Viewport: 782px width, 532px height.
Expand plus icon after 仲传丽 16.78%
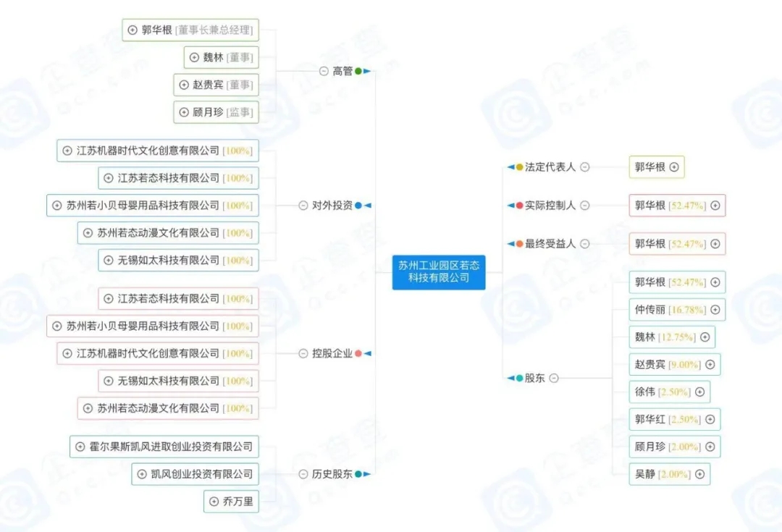[715, 310]
